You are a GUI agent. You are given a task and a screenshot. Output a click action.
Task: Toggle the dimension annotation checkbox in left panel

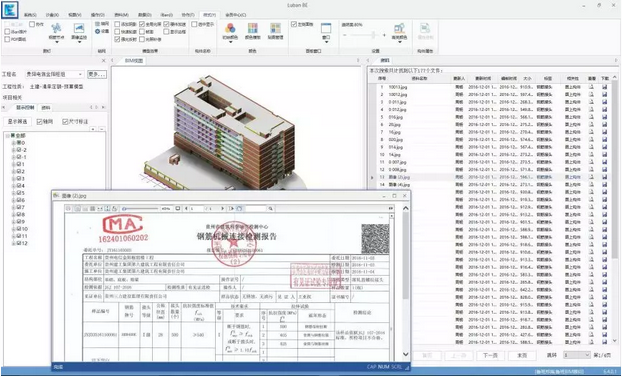click(x=65, y=121)
